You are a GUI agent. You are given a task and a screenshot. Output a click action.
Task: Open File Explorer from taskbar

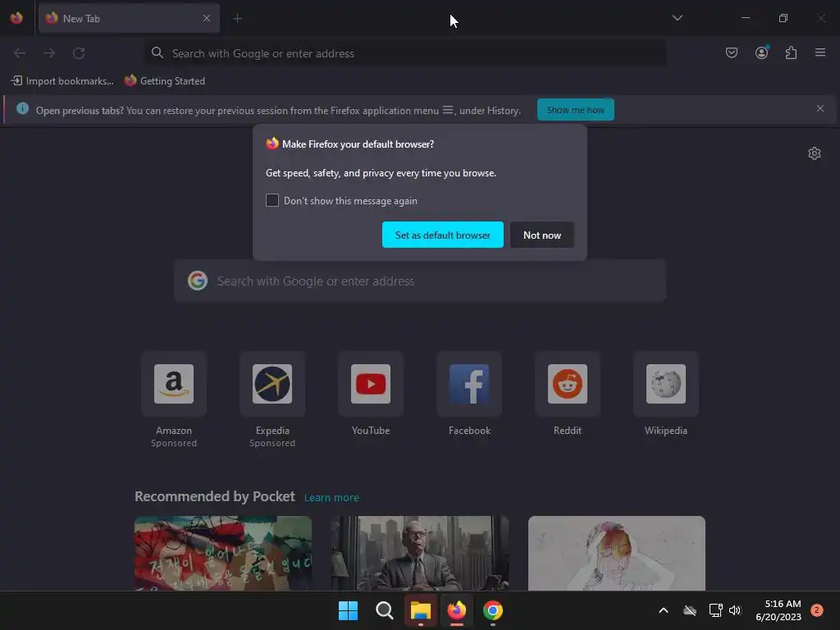coord(421,610)
